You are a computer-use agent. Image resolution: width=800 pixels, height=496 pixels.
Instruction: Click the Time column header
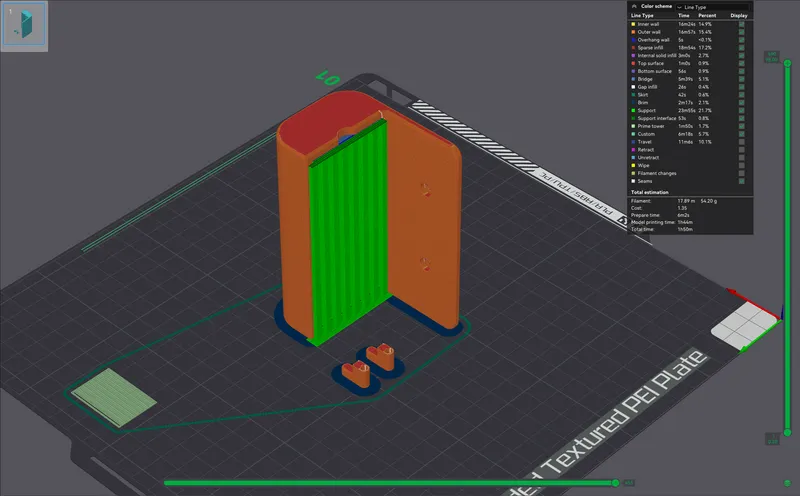click(683, 16)
